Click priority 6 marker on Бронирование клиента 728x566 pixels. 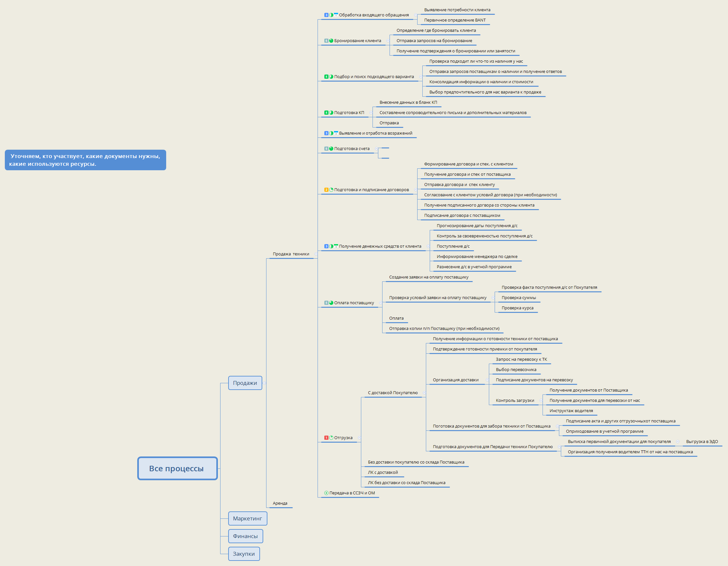326,41
